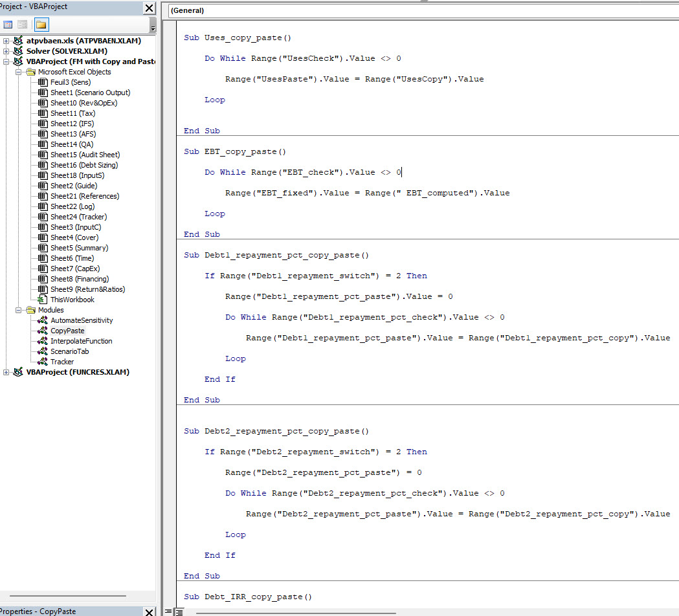679x616 pixels.
Task: Toggle Folders view in Project toolbar
Action: (41, 25)
